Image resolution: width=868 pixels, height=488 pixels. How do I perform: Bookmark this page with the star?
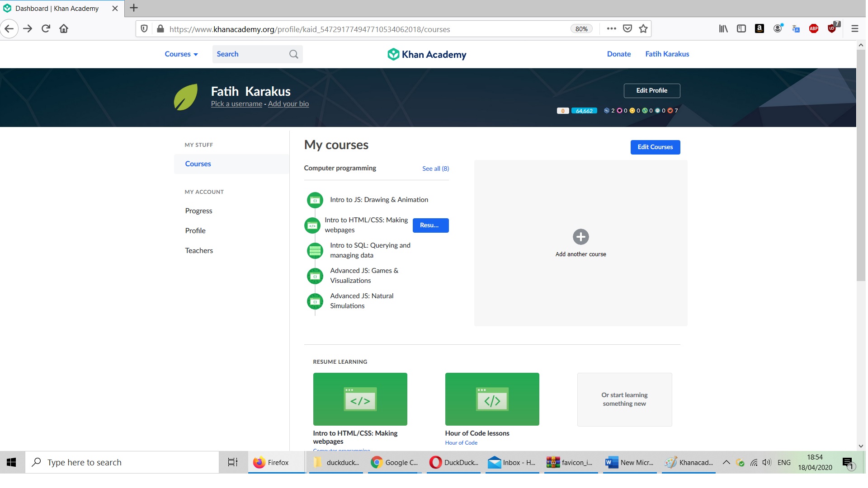[x=643, y=28]
